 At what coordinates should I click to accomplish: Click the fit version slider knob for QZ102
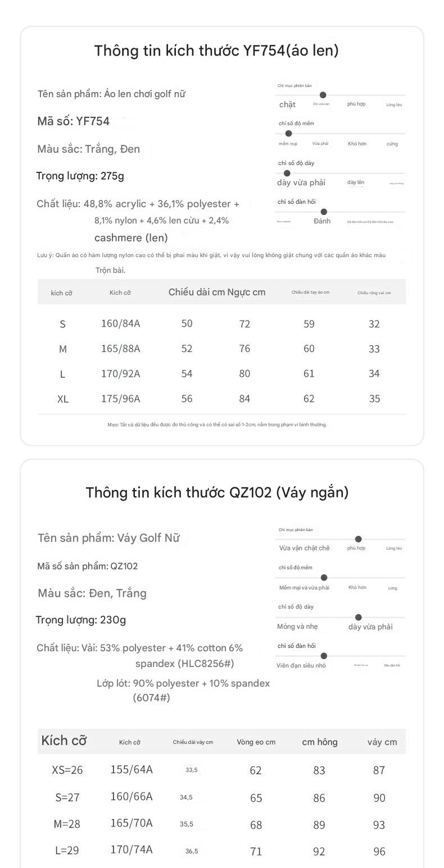point(359,539)
